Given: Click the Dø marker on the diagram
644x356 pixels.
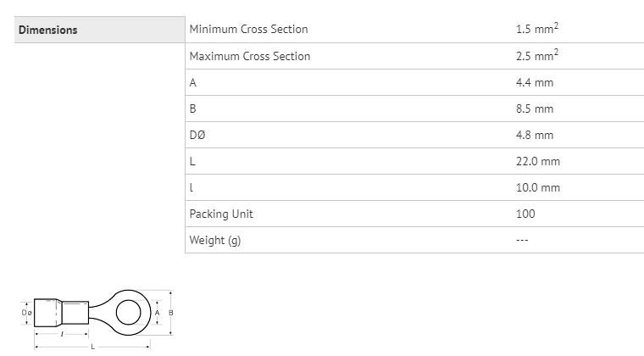Looking at the screenshot, I should [x=27, y=313].
